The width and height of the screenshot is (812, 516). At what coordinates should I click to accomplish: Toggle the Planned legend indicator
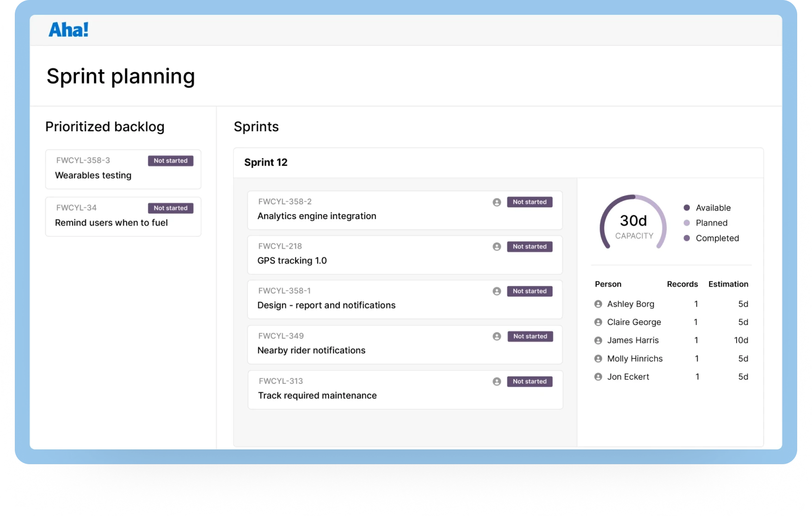(x=687, y=223)
